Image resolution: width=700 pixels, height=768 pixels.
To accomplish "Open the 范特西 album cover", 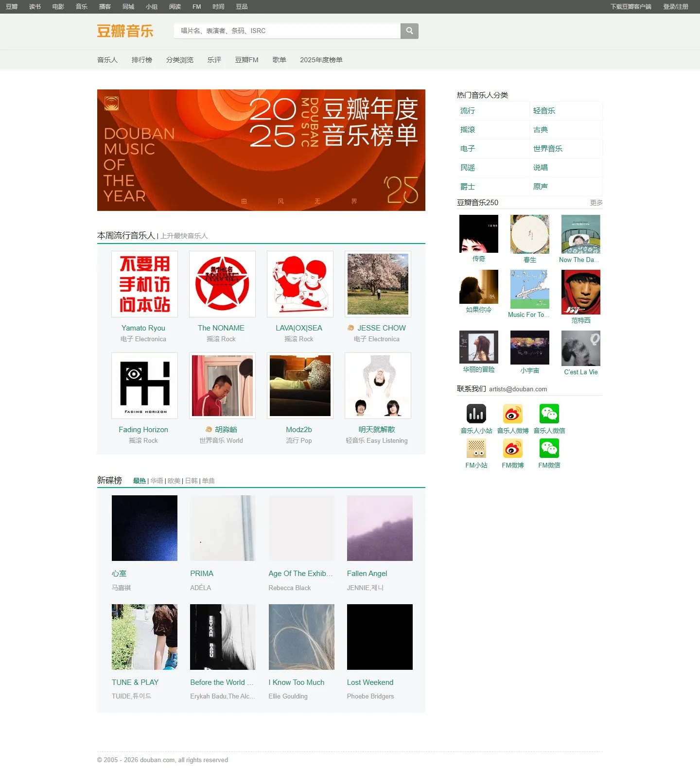I will pos(581,292).
